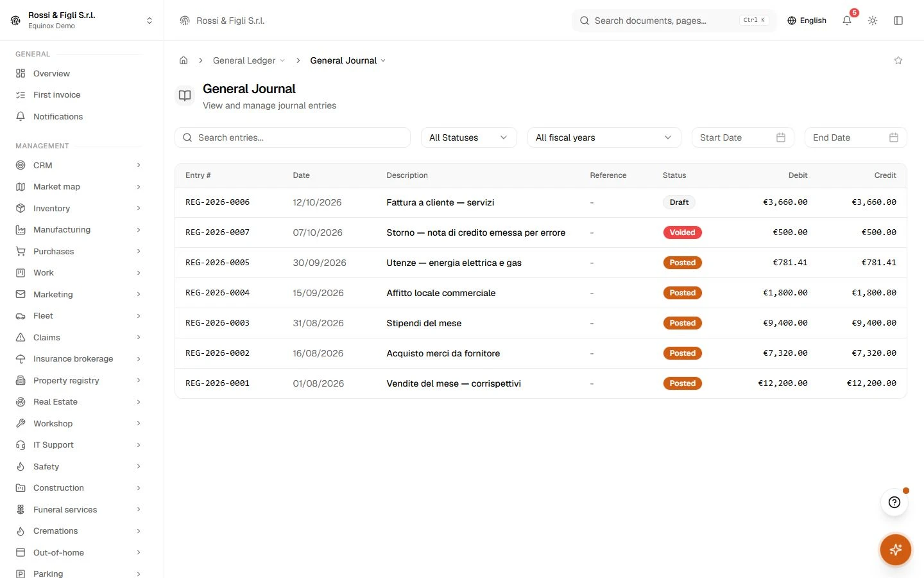Image resolution: width=924 pixels, height=578 pixels.
Task: Expand the Inventory sidebar section
Action: (78, 208)
